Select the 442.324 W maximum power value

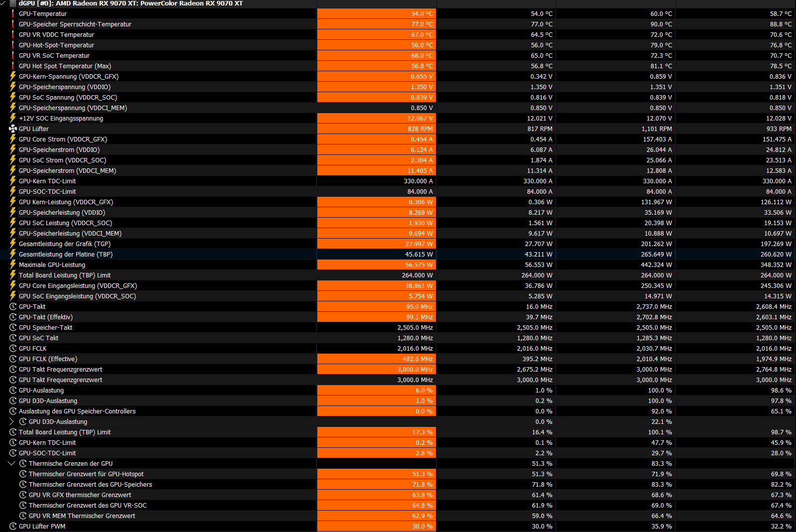(x=657, y=265)
